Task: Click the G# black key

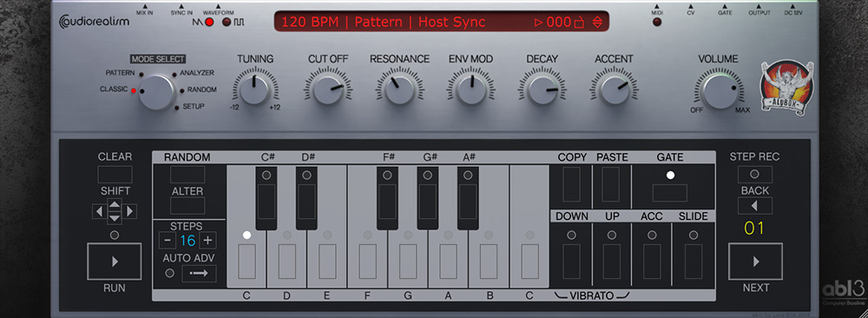Action: click(x=427, y=198)
